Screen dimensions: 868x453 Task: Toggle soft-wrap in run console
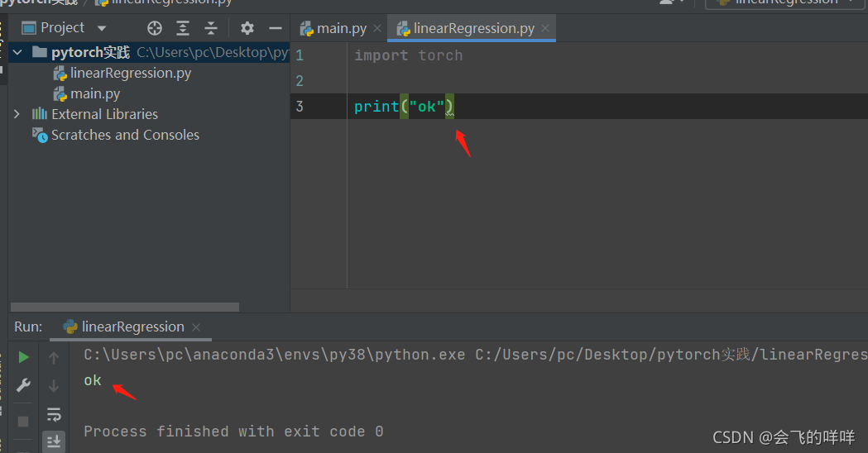coord(54,414)
